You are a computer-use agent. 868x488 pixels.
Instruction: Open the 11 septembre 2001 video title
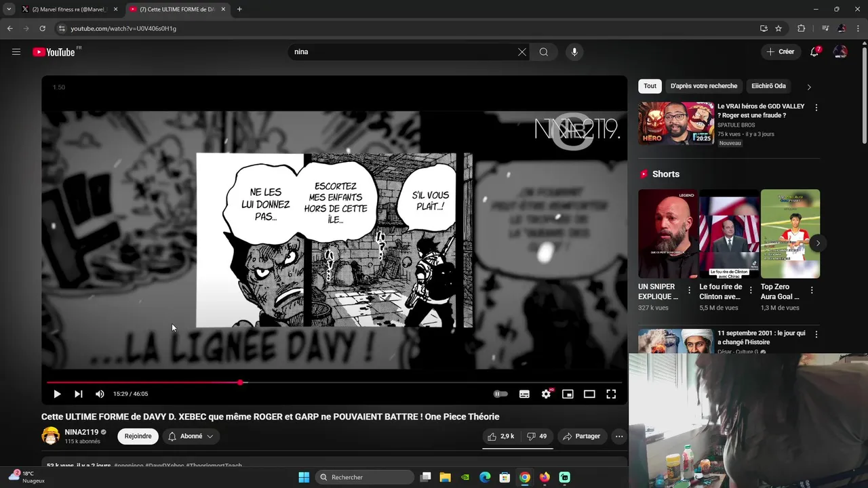pos(762,338)
